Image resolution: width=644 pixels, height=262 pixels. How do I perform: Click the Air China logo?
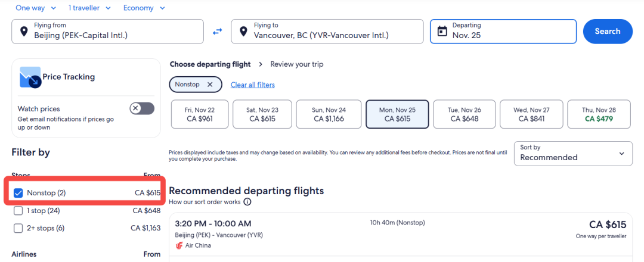click(x=179, y=245)
